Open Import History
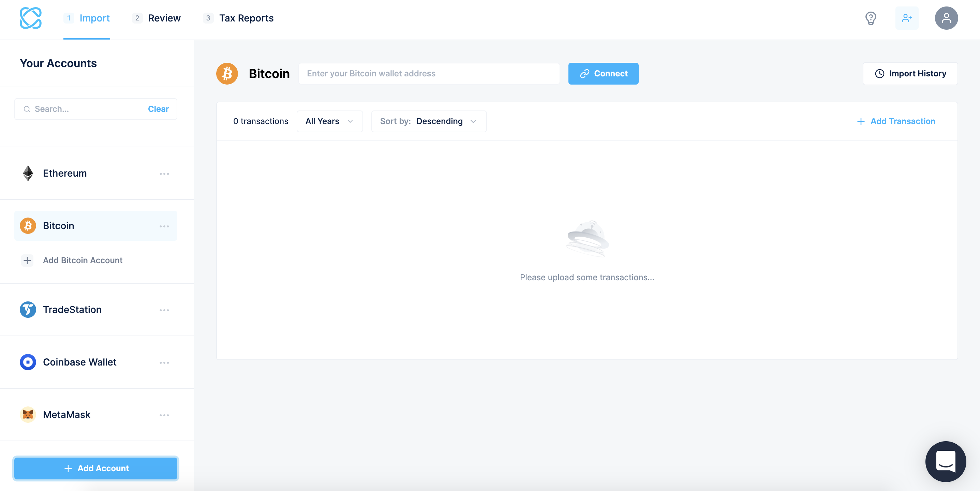The image size is (980, 491). click(910, 73)
